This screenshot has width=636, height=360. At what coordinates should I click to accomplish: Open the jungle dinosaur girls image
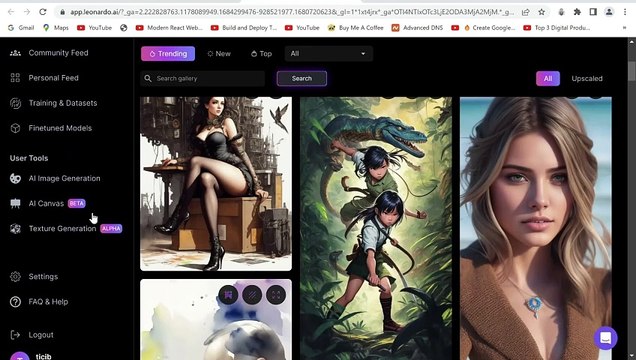click(376, 228)
